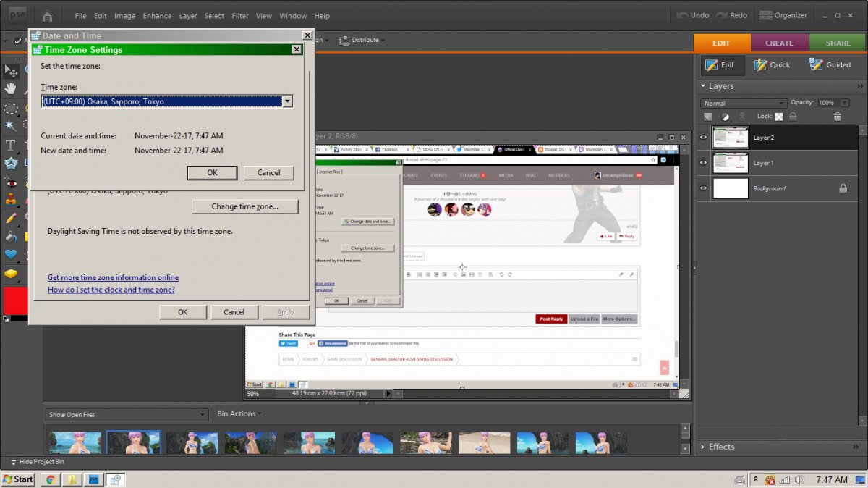Viewport: 868px width, 488px height.
Task: Toggle visibility of Layer 1
Action: click(703, 163)
